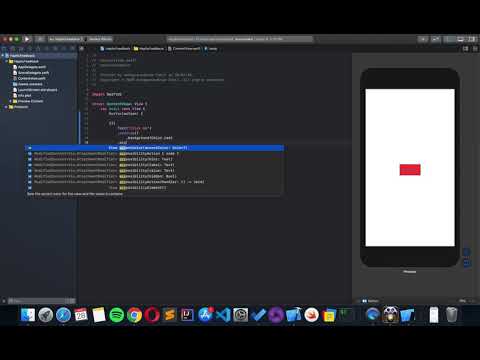Start Live Preview in the canvas
This screenshot has height=360, width=480.
pyautogui.click(x=466, y=252)
